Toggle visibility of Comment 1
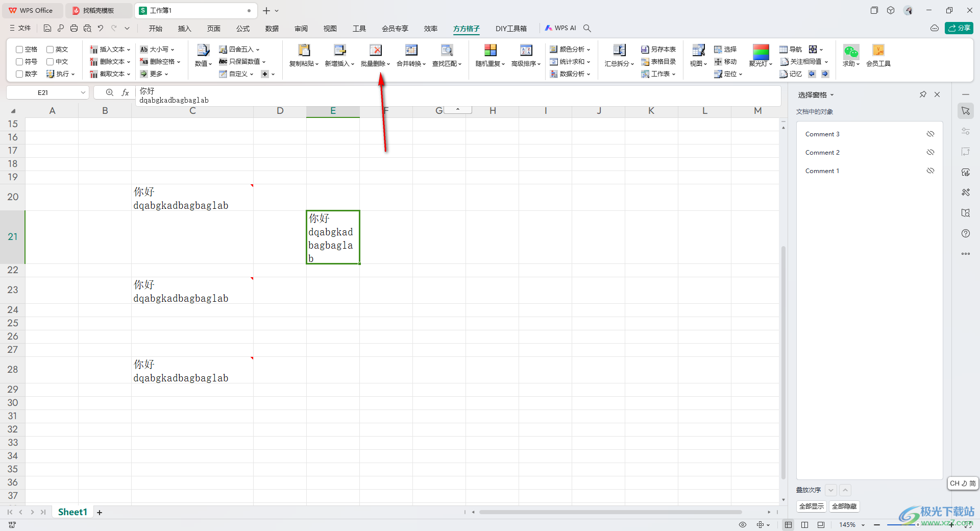 pos(930,171)
